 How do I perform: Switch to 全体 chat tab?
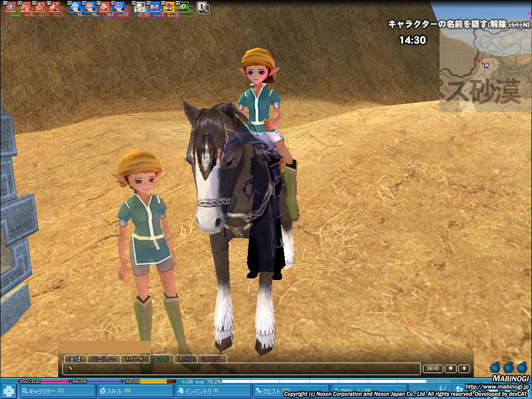75,359
